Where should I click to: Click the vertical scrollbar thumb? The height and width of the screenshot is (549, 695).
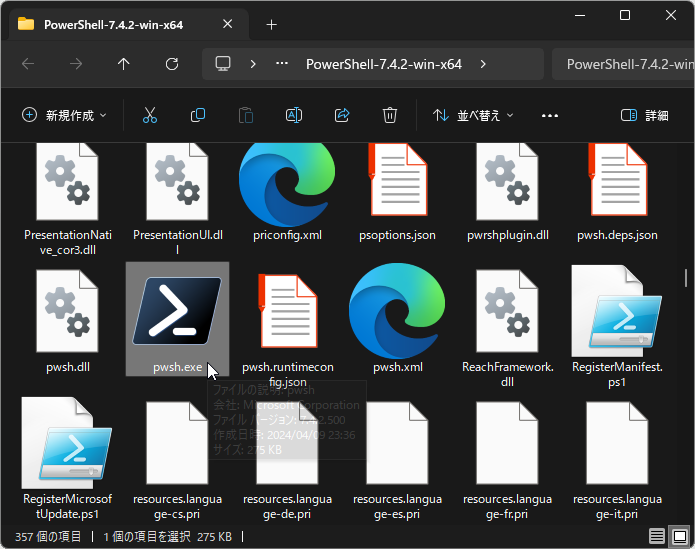[x=686, y=278]
